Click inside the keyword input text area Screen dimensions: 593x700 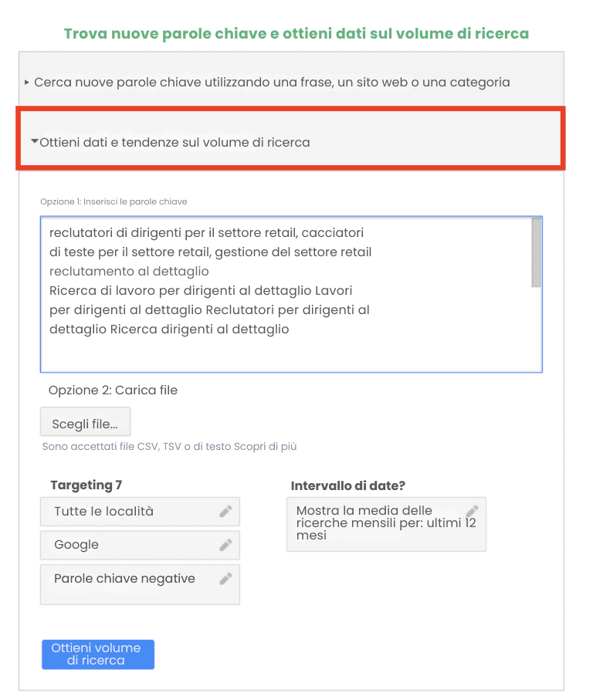click(286, 293)
